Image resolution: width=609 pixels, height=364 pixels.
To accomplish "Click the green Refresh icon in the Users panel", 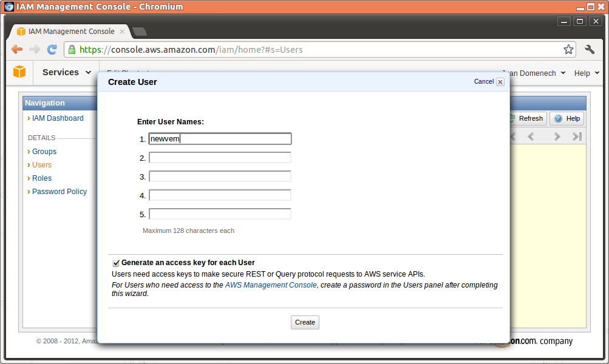I will tap(513, 118).
